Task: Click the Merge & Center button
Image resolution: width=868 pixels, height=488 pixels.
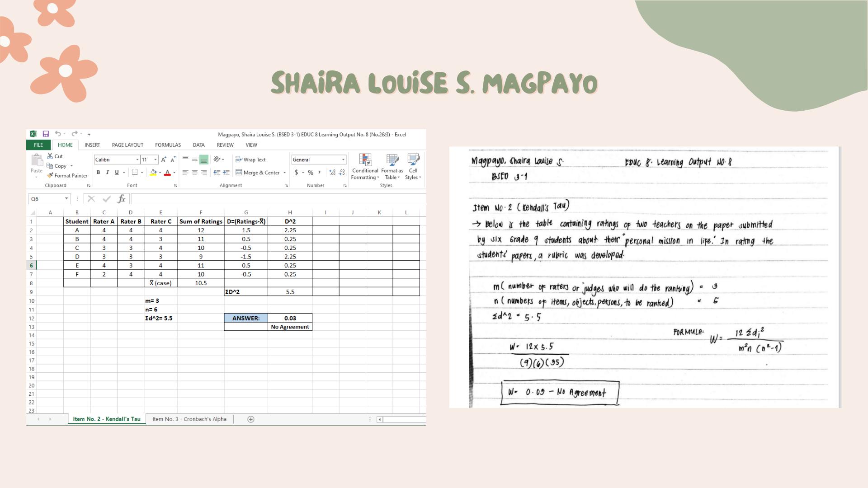Action: (257, 173)
